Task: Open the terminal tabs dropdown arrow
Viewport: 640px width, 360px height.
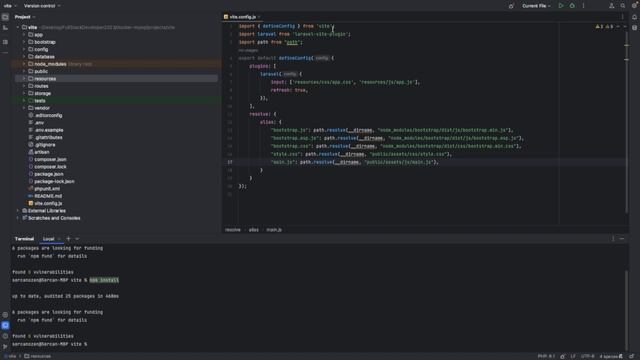Action: [x=77, y=239]
